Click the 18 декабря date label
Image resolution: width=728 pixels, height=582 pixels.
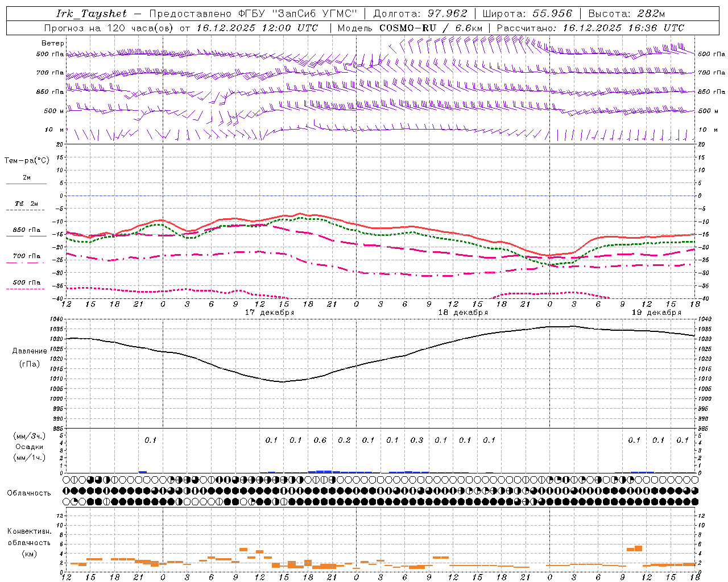463,313
